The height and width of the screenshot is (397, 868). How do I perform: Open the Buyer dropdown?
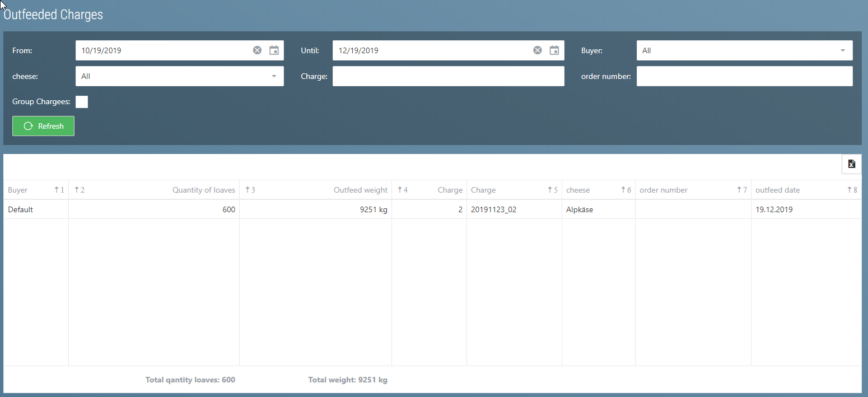[744, 50]
